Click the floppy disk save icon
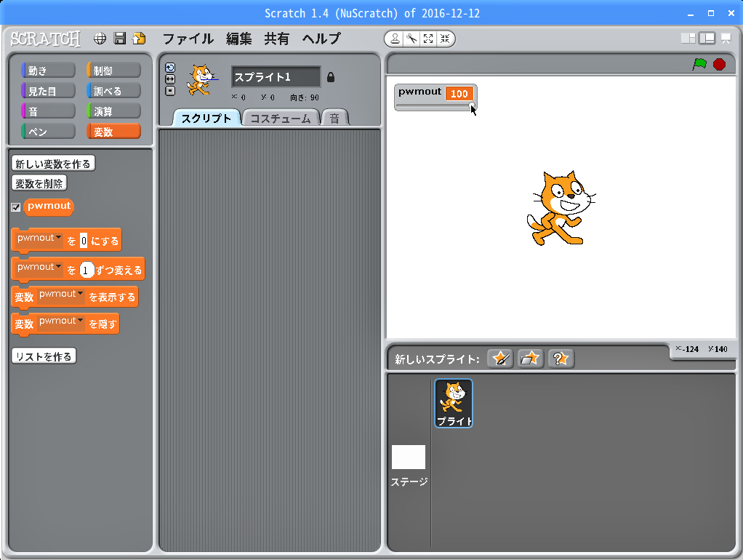Viewport: 743px width, 560px height. tap(120, 39)
